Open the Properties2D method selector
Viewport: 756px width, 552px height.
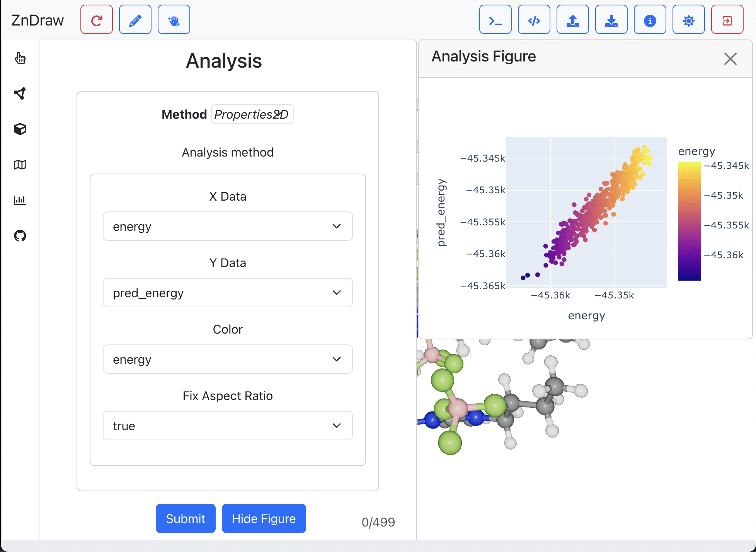click(x=252, y=114)
